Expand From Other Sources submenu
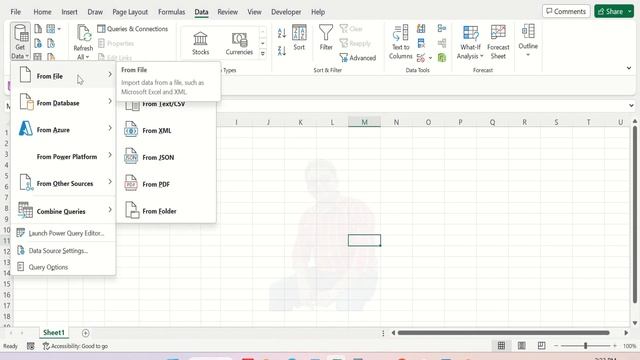This screenshot has width=640, height=360. point(64,183)
